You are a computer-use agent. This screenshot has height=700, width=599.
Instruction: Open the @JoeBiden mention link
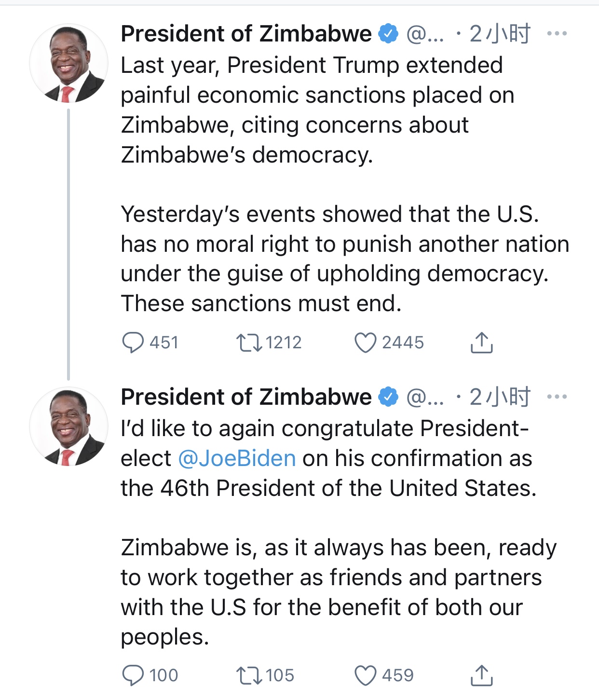pyautogui.click(x=237, y=458)
